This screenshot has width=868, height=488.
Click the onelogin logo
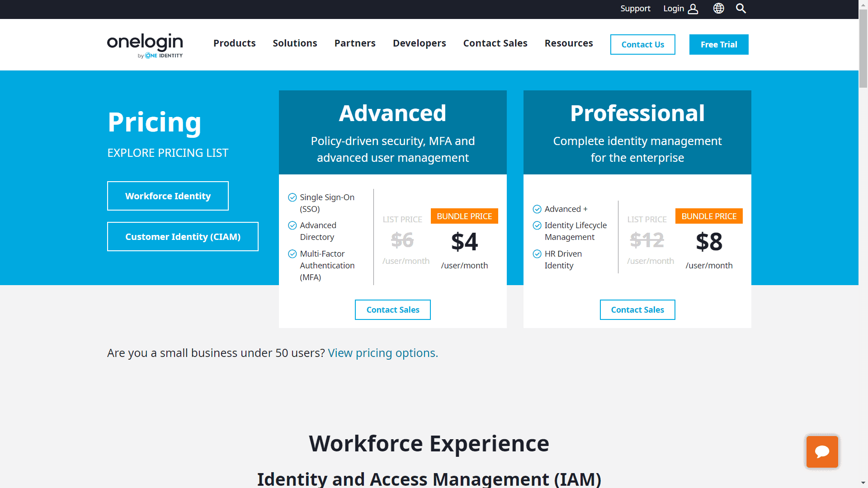pos(144,44)
